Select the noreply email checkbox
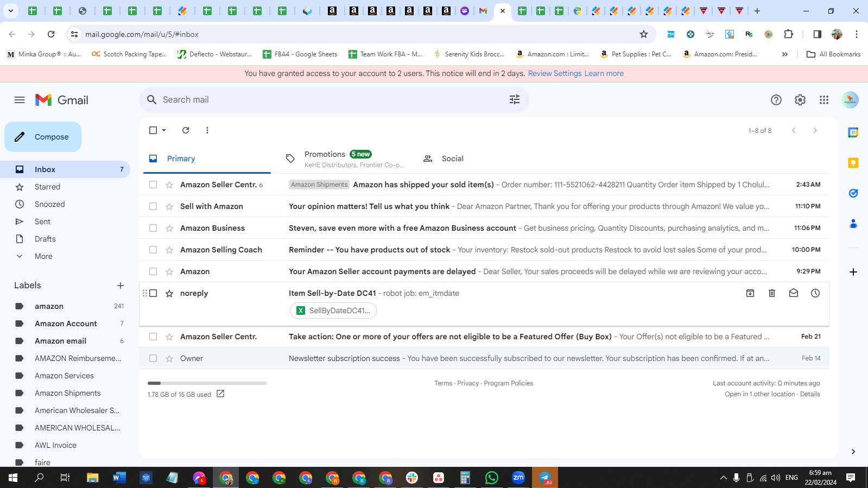The image size is (868, 488). point(153,293)
